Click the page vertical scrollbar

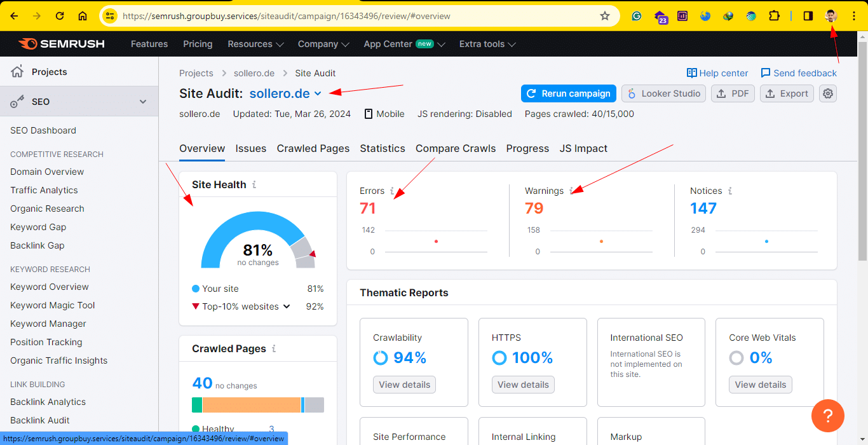click(862, 153)
